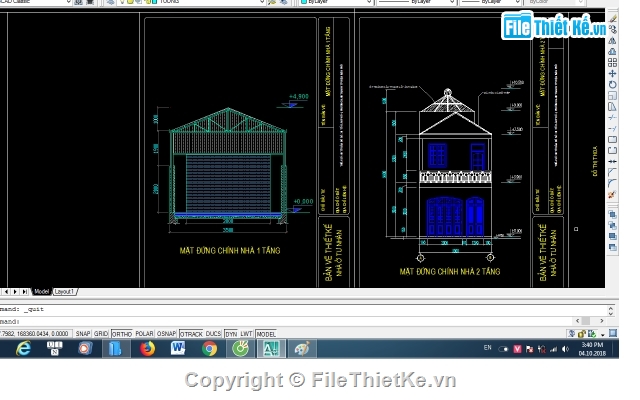640x400 pixels.
Task: Open Internet Explorer from taskbar
Action: (x=23, y=349)
